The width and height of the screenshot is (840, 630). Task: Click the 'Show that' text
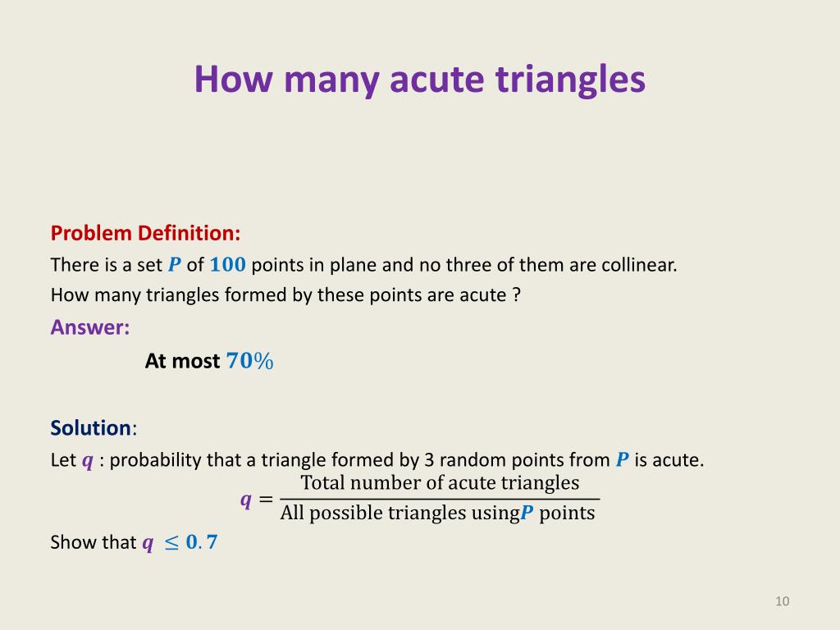pyautogui.click(x=94, y=542)
